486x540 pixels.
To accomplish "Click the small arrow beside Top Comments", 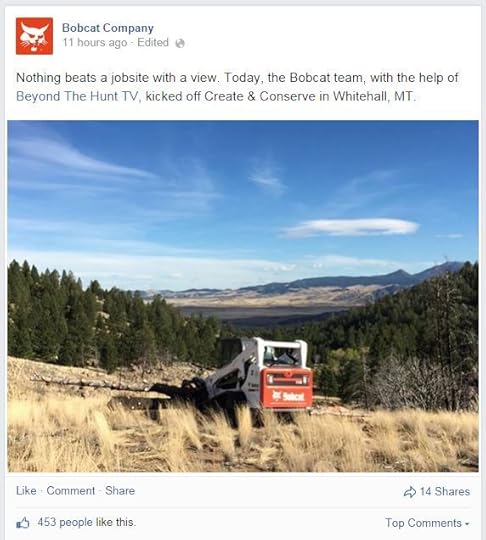I will coord(467,524).
